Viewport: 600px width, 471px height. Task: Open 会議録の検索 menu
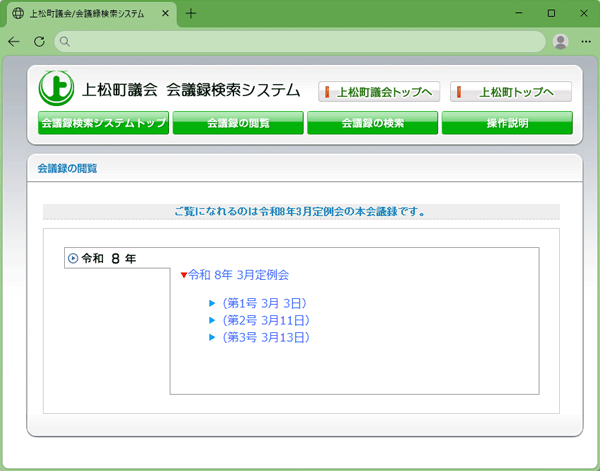373,123
